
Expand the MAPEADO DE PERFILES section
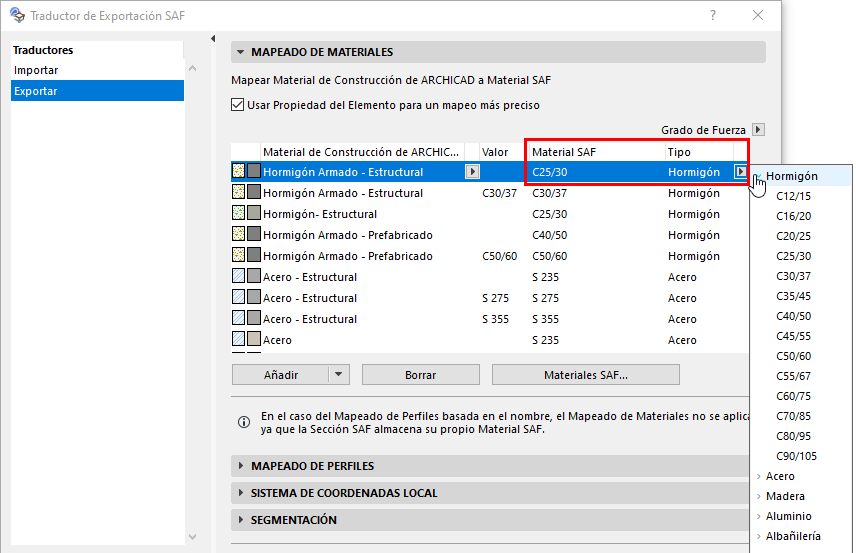[x=241, y=466]
